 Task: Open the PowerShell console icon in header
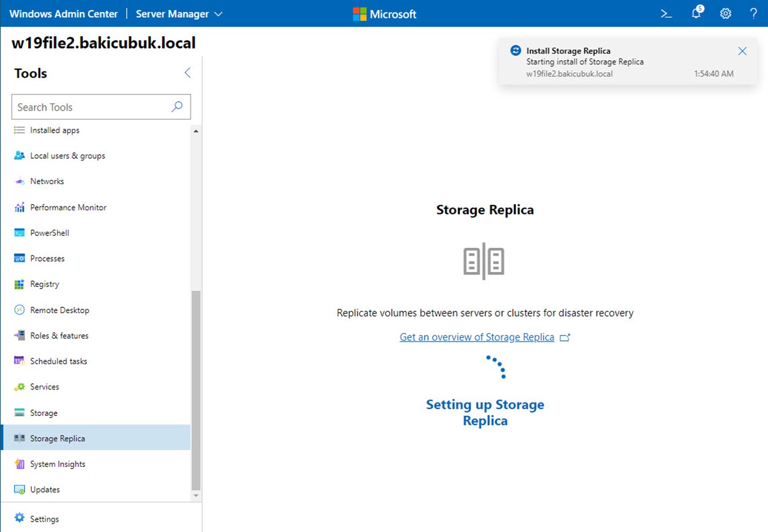tap(666, 14)
